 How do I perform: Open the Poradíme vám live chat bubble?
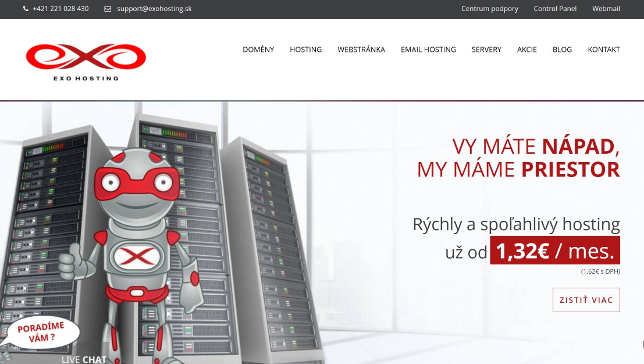41,333
